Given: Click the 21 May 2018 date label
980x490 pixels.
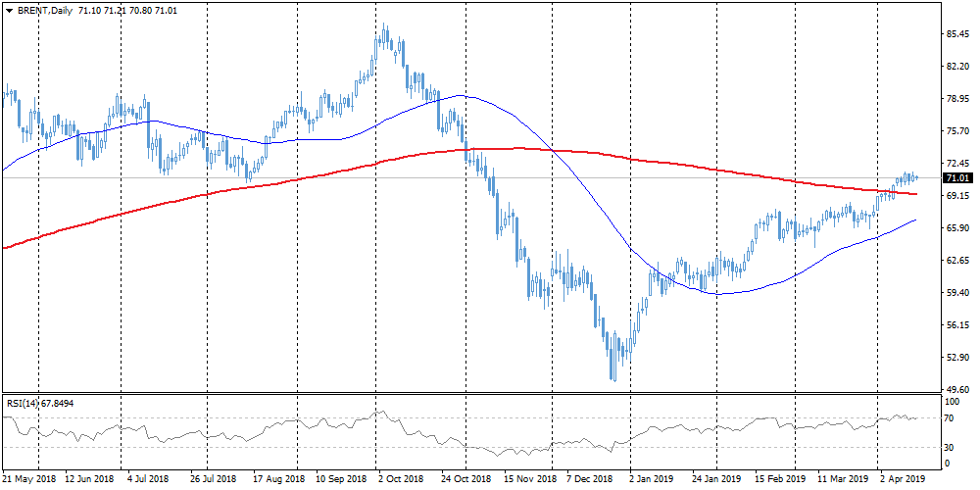Looking at the screenshot, I should pos(29,479).
